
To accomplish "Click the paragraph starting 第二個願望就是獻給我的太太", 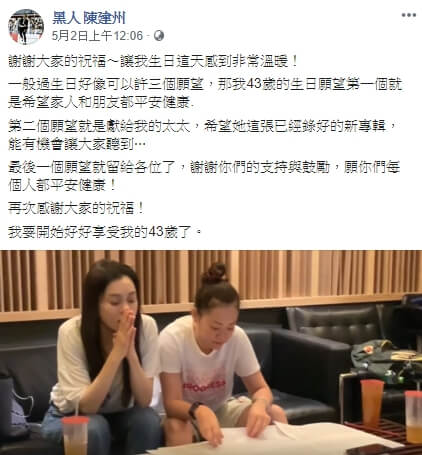I will 203,135.
